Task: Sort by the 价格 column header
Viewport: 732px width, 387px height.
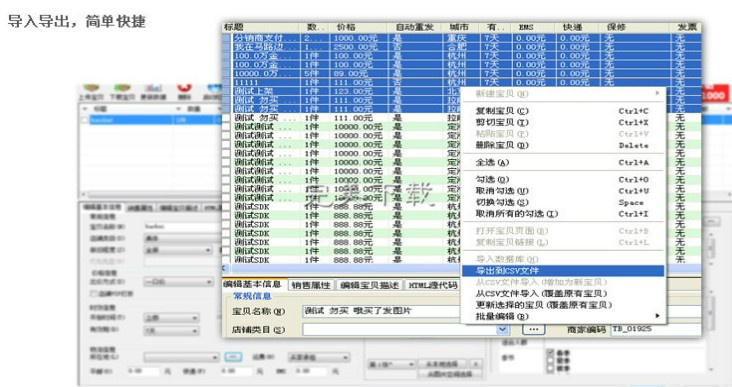Action: coord(359,27)
